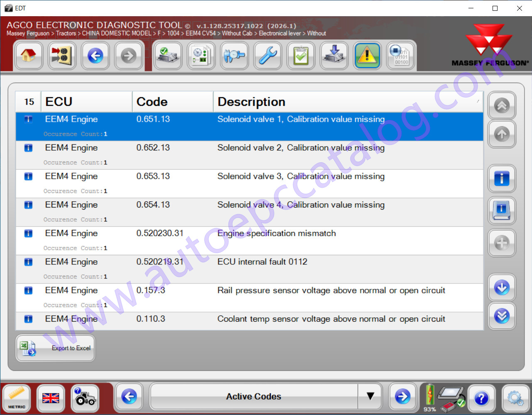
Task: Show fault code info with blue 'i' button
Action: coord(502,178)
